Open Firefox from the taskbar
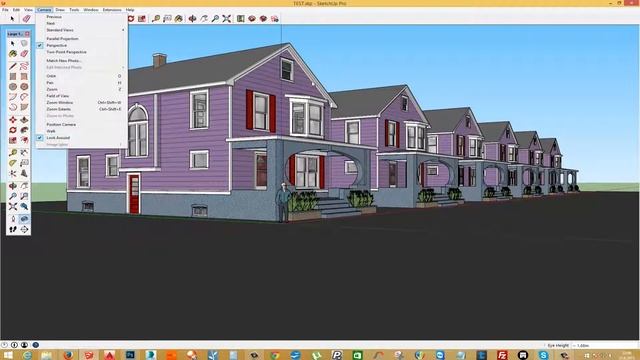This screenshot has height=360, width=640. coord(68,355)
